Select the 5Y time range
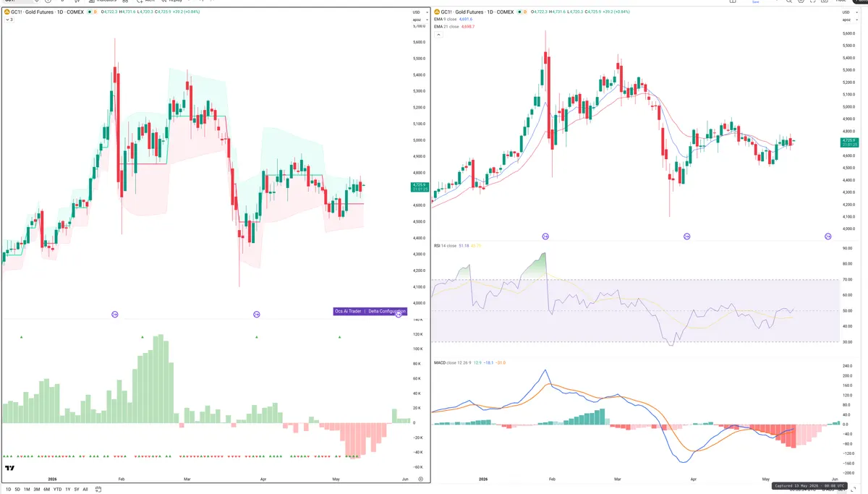 click(76, 490)
